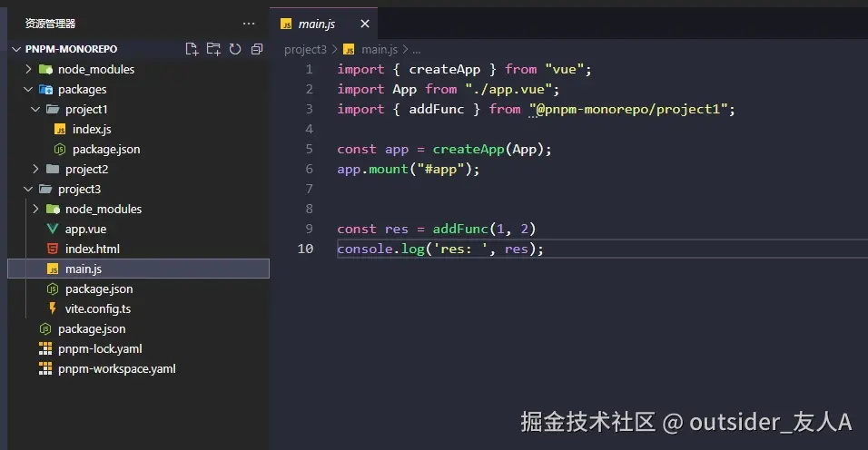Collapse all folders with the collapse icon
Image resolution: width=868 pixels, height=450 pixels.
[257, 49]
